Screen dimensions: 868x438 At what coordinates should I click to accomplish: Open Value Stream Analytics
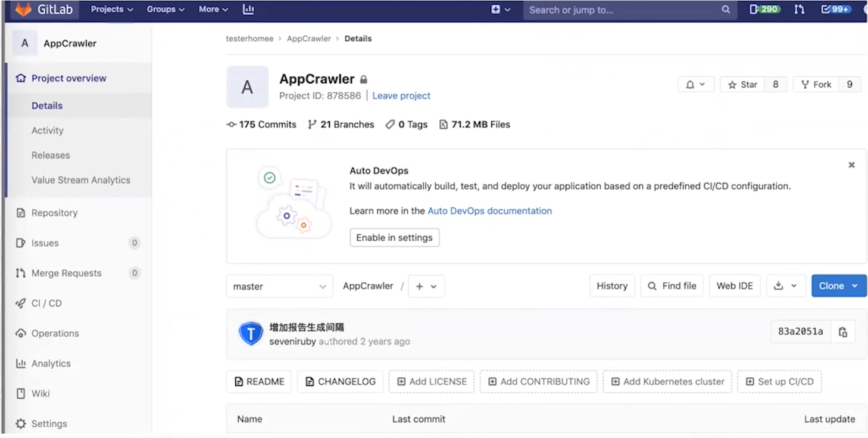tap(81, 180)
